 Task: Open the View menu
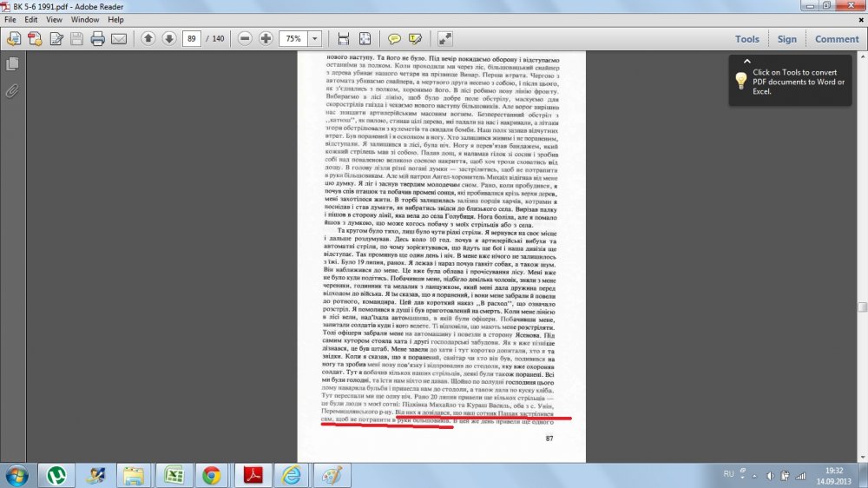54,19
